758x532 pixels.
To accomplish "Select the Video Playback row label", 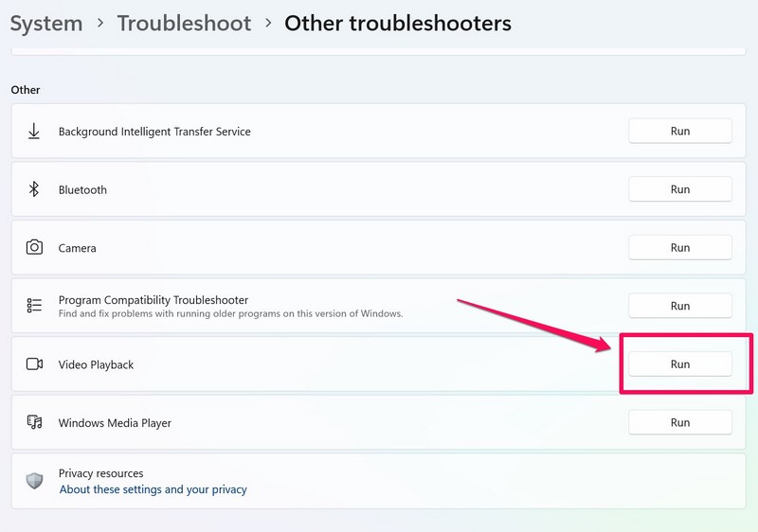I will pyautogui.click(x=96, y=364).
